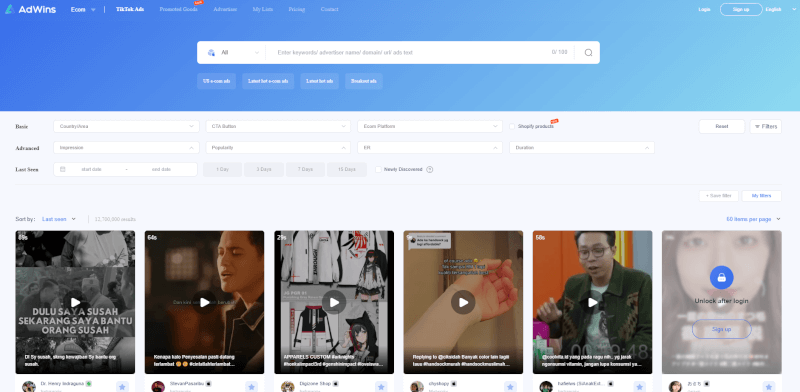The width and height of the screenshot is (800, 392).
Task: Expand the Popularity filter
Action: click(x=278, y=148)
